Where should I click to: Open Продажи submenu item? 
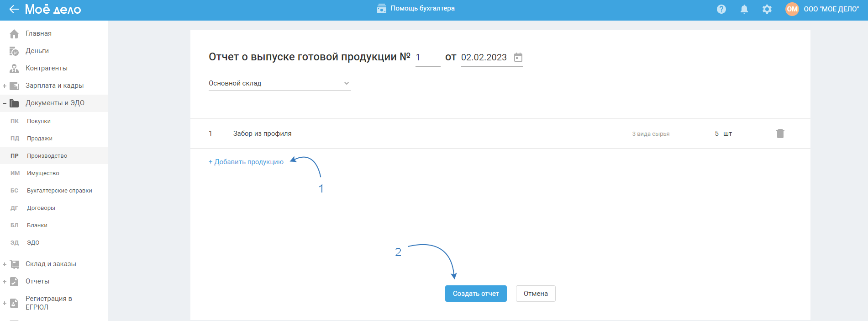(x=40, y=139)
